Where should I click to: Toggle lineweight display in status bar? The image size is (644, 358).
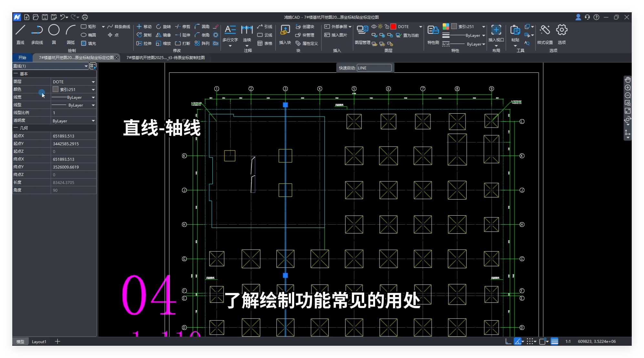tap(555, 341)
